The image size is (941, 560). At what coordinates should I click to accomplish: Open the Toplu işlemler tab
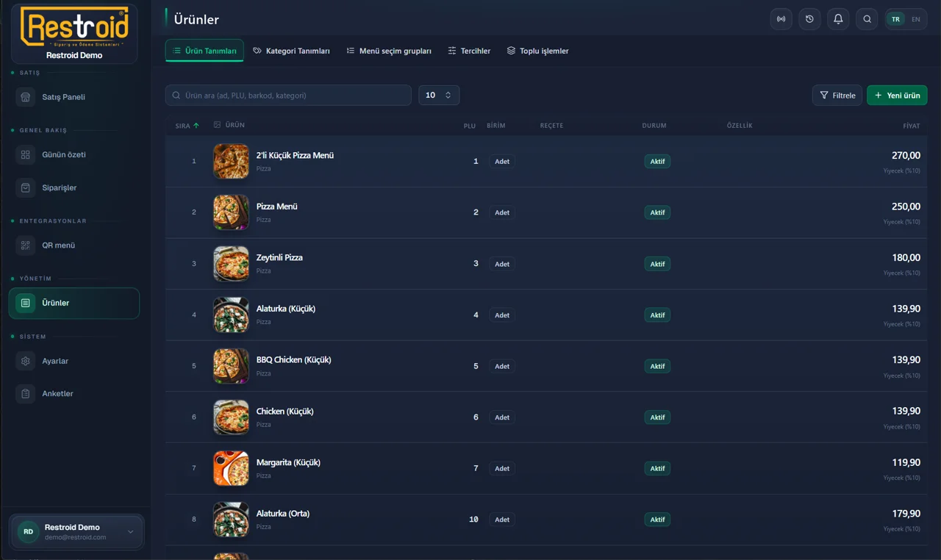(537, 51)
